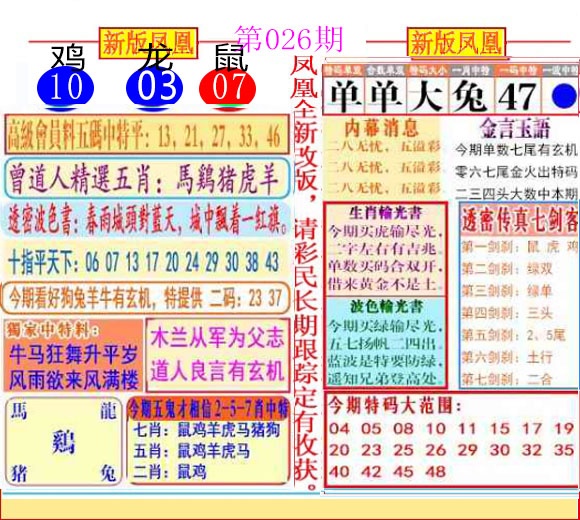Click the blue ball numbered 10
Screen dimensions: 580x520
[x=65, y=88]
